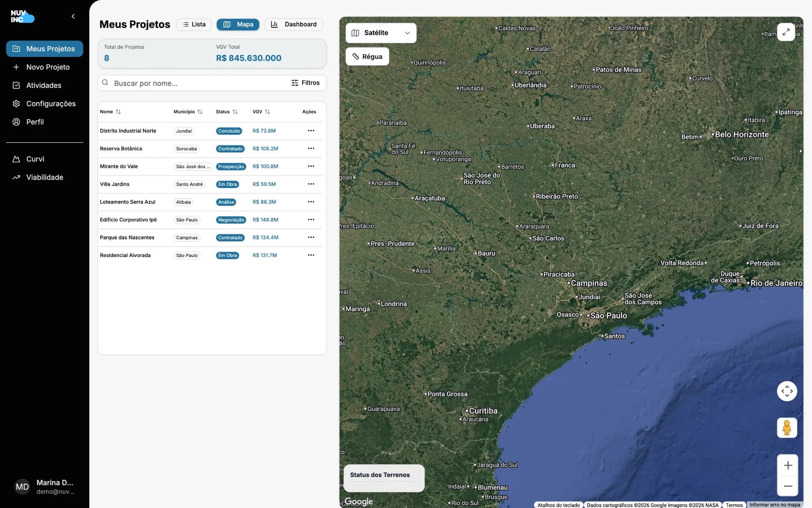Image resolution: width=812 pixels, height=508 pixels.
Task: Click the Negociação status badge
Action: [x=231, y=220]
